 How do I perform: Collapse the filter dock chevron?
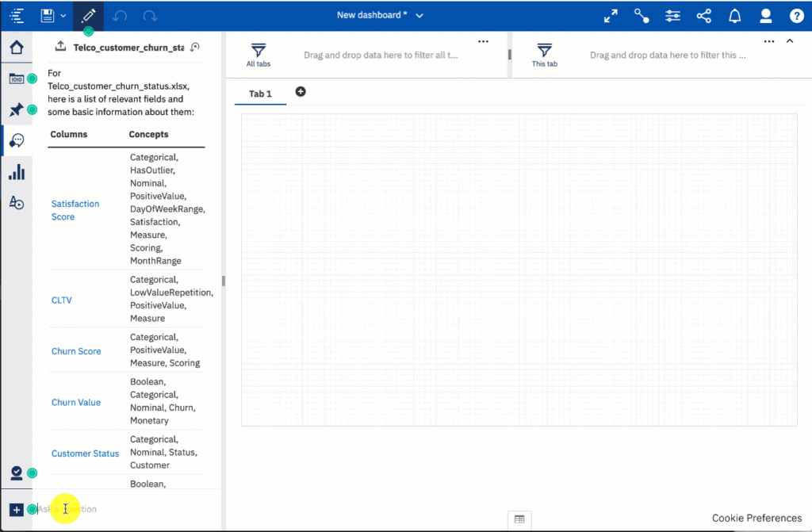[790, 41]
